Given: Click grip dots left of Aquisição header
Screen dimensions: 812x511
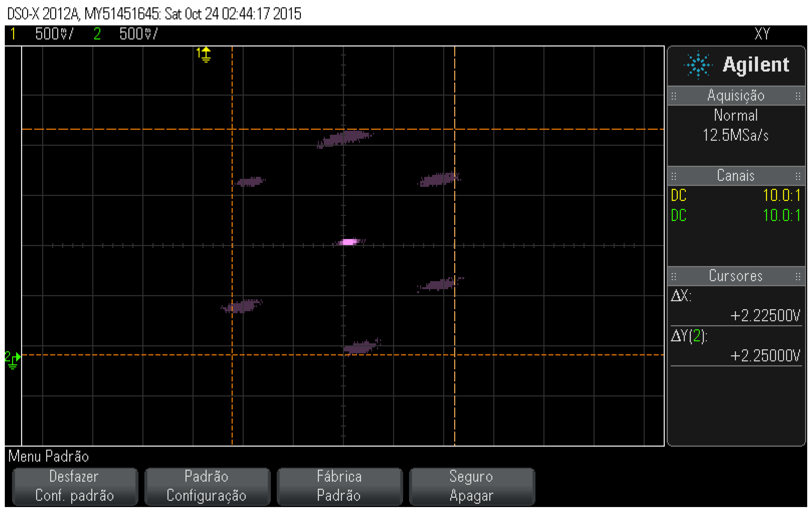Looking at the screenshot, I should 674,96.
